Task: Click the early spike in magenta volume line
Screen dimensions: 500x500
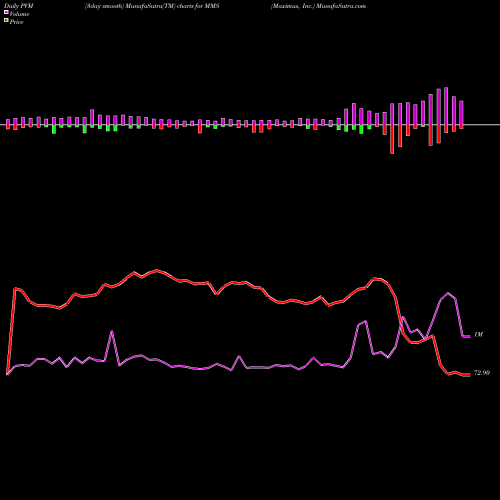Action: point(112,331)
